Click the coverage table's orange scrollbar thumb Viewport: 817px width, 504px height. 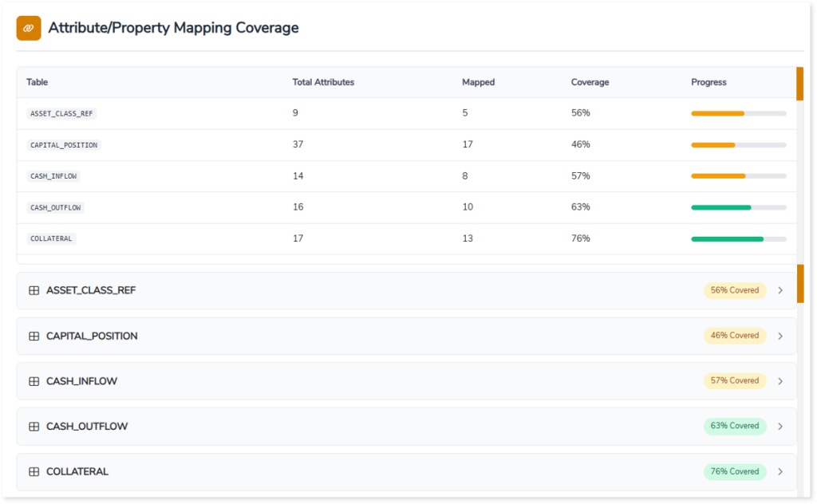click(x=799, y=84)
